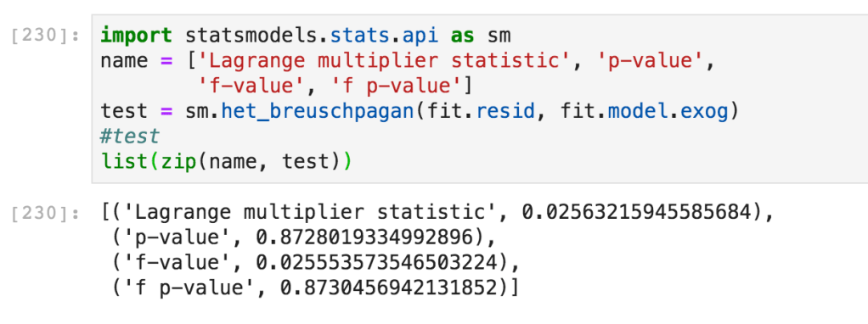This screenshot has width=868, height=324.
Task: Click the output prompt label [230]
Action: pyautogui.click(x=46, y=213)
